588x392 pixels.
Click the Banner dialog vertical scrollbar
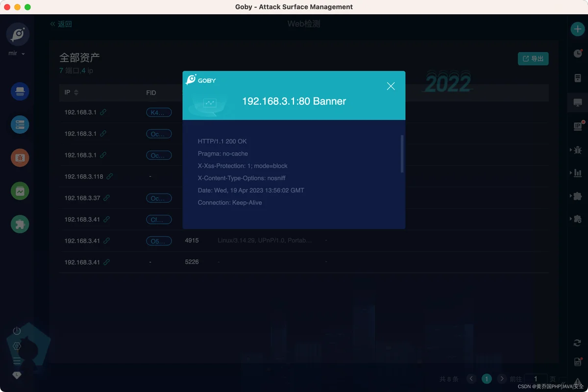point(402,154)
